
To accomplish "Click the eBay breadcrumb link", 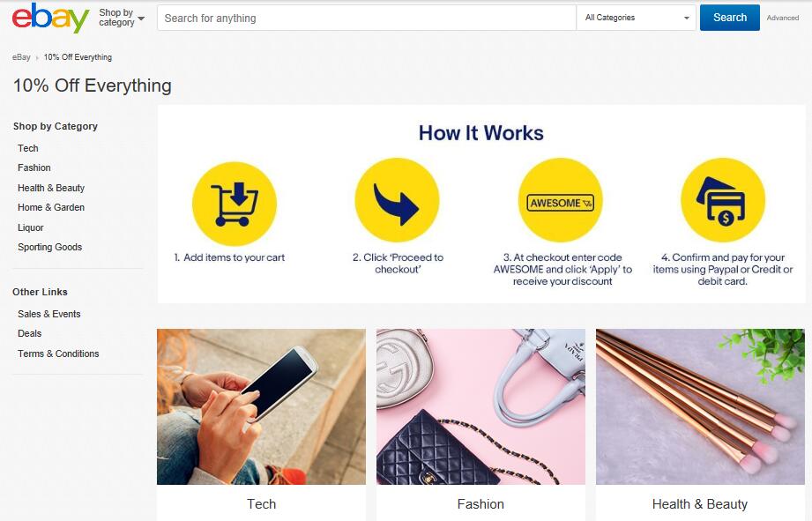I will pyautogui.click(x=21, y=57).
